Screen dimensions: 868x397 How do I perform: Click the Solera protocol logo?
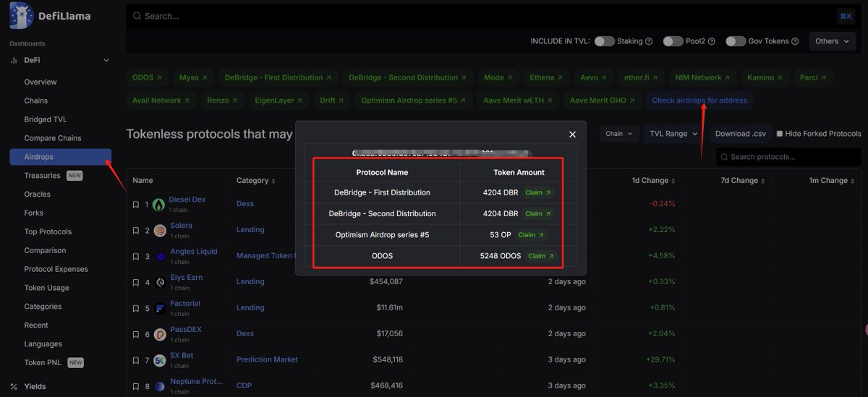point(160,231)
